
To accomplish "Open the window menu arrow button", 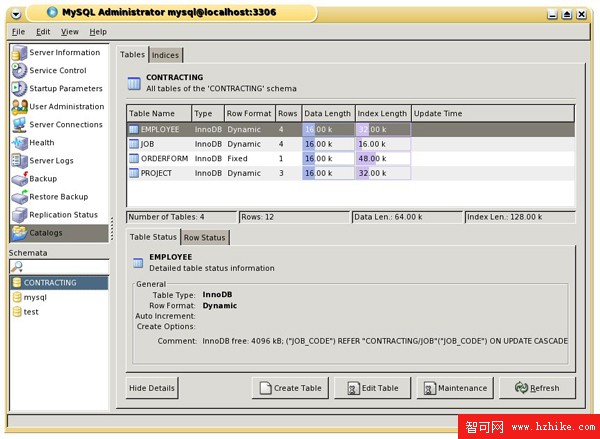I will point(16,15).
